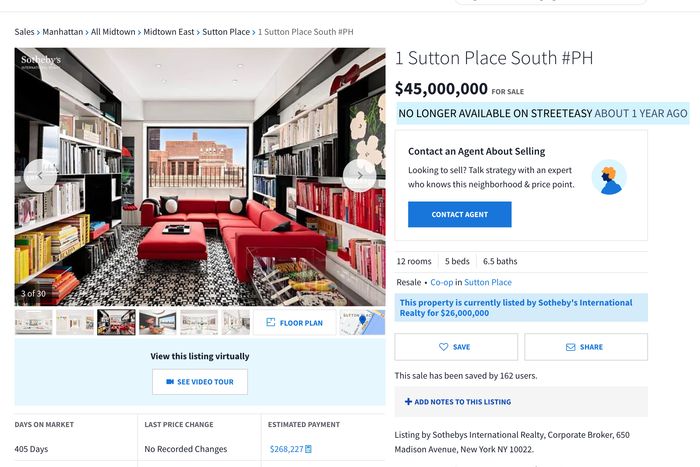
Task: Open the estimated payment calculator icon
Action: pyautogui.click(x=308, y=449)
